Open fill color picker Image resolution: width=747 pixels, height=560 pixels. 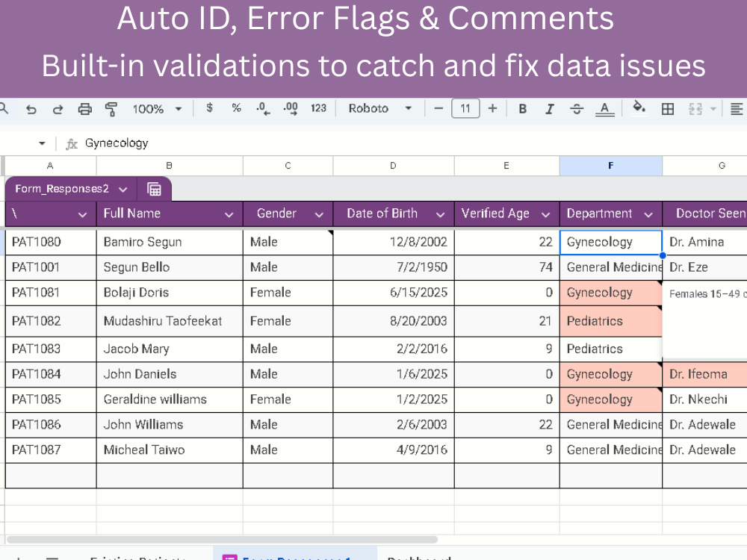[x=639, y=108]
